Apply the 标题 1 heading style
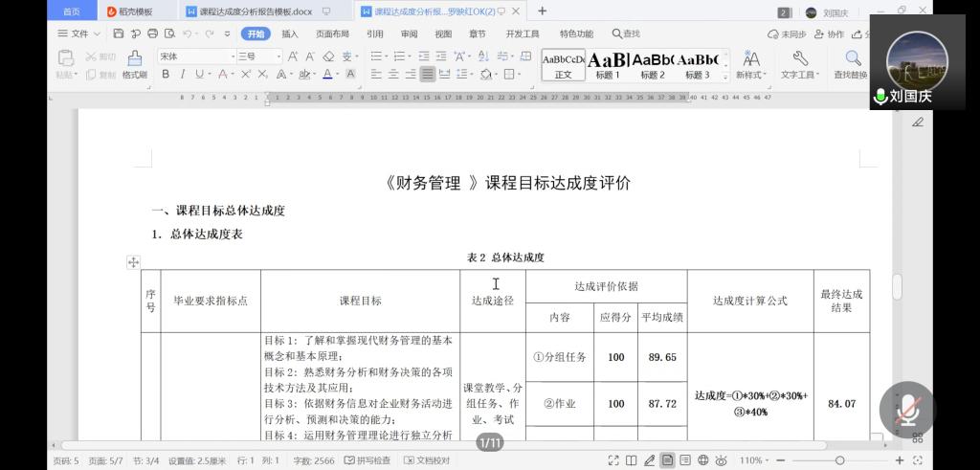Viewport: 980px width, 470px height. 608,64
